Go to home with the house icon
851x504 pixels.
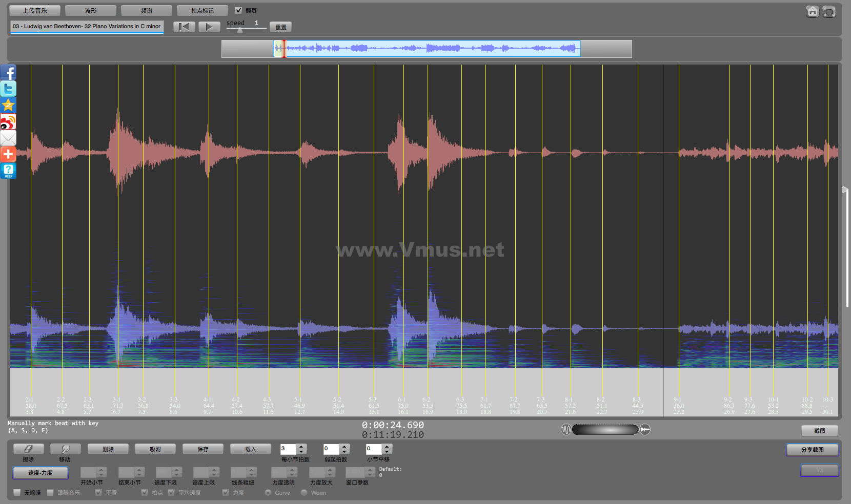tap(813, 11)
